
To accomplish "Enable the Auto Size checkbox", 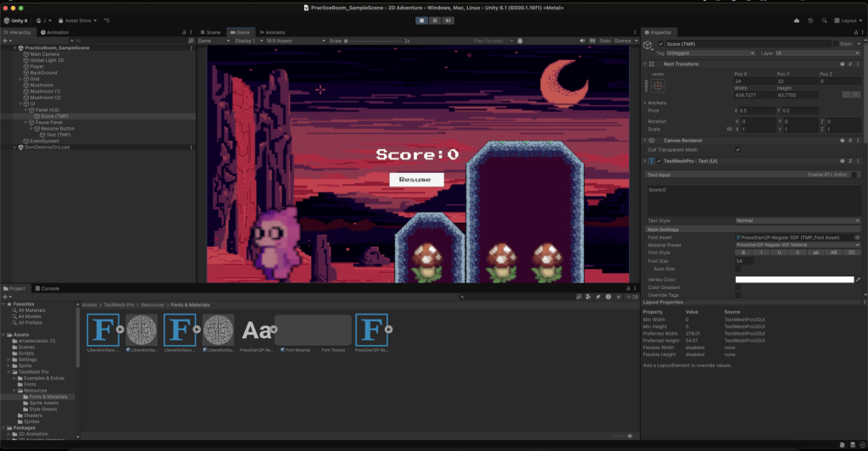I will point(737,270).
